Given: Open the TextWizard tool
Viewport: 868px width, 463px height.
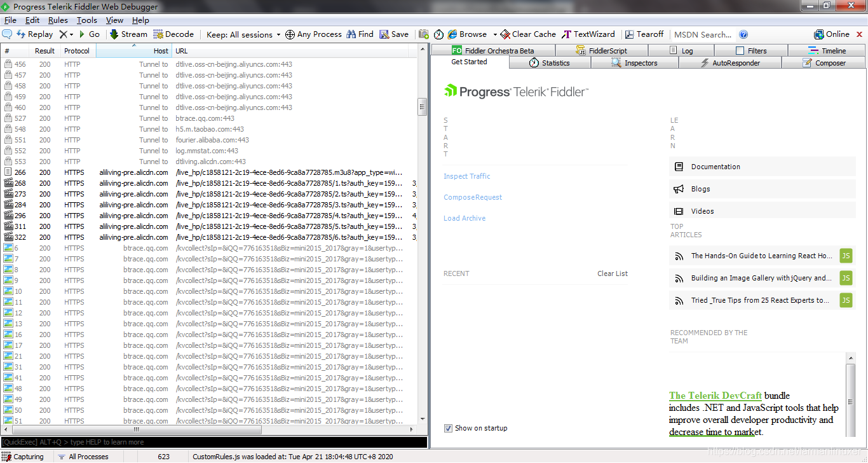Looking at the screenshot, I should click(x=588, y=34).
